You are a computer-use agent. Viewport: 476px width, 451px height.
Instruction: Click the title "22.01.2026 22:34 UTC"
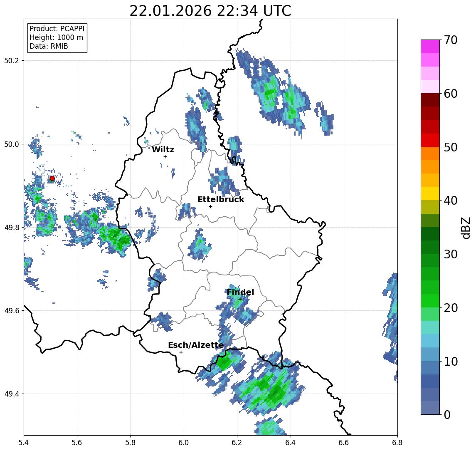(210, 11)
